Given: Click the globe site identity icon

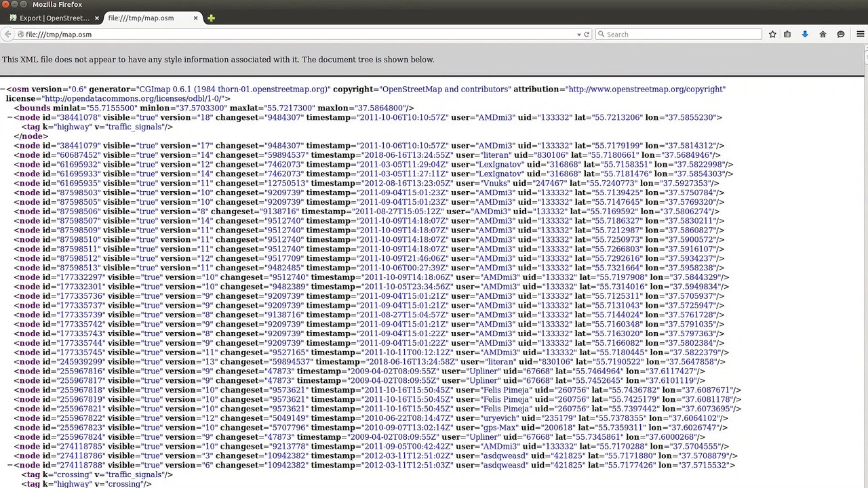Looking at the screenshot, I should click(20, 35).
